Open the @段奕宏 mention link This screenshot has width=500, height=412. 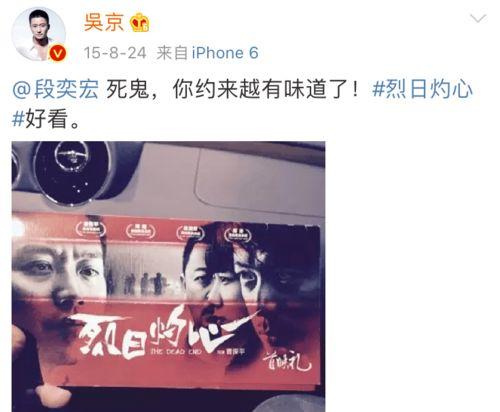56,89
